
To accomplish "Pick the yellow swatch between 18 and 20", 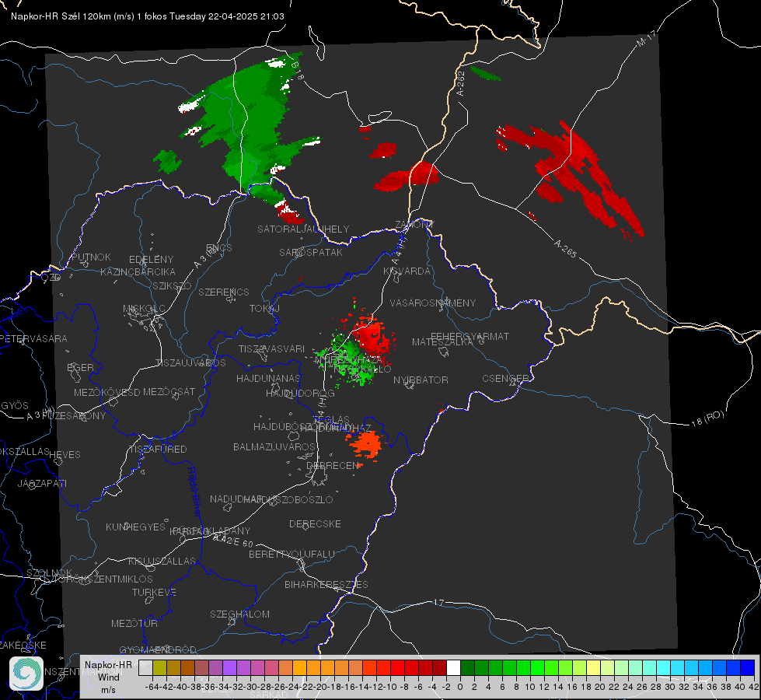I will 593,667.
